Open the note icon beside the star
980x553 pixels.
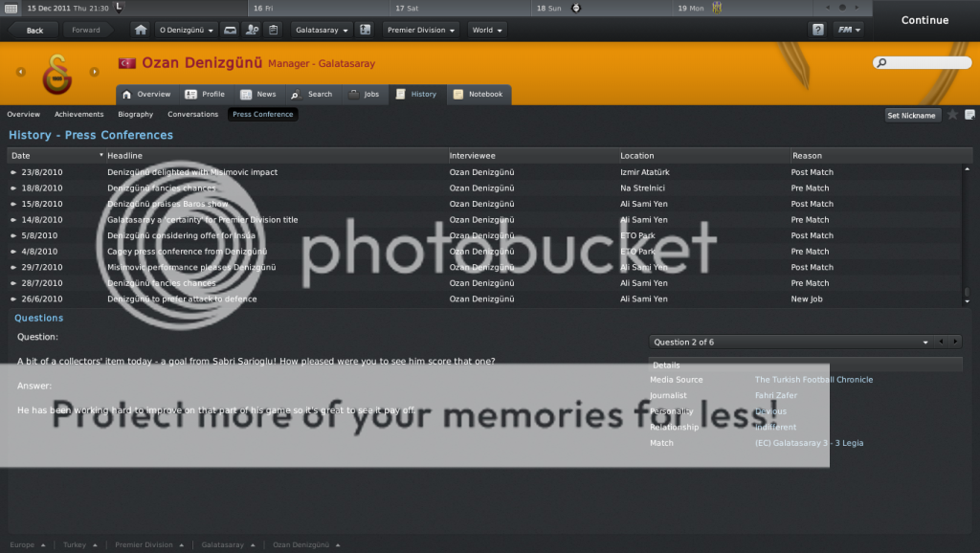tap(969, 115)
